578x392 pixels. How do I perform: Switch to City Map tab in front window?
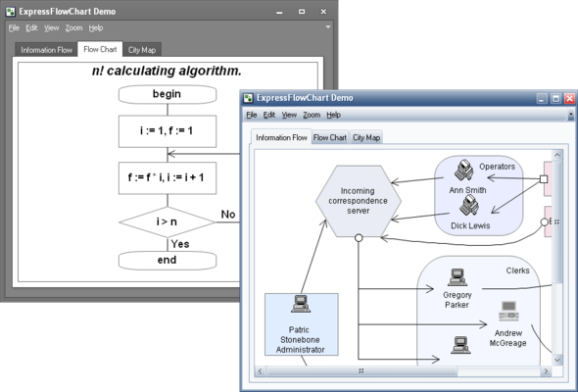click(x=366, y=137)
